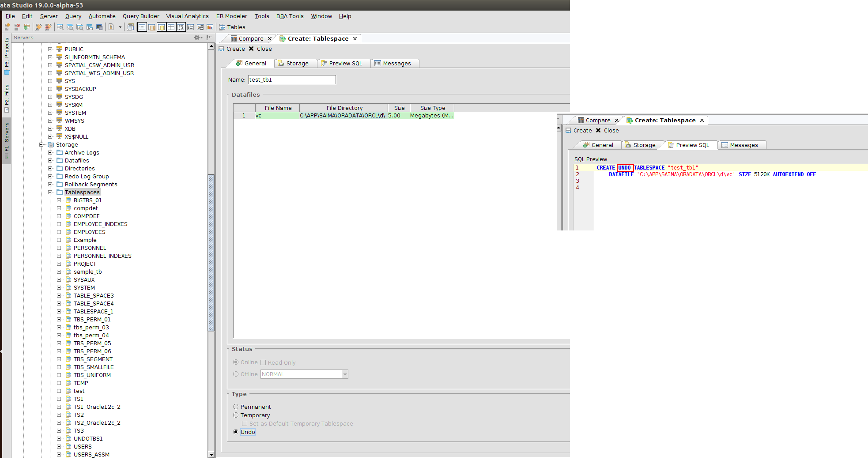Click the Size column header in Datafiles
The height and width of the screenshot is (464, 868).
click(x=399, y=108)
